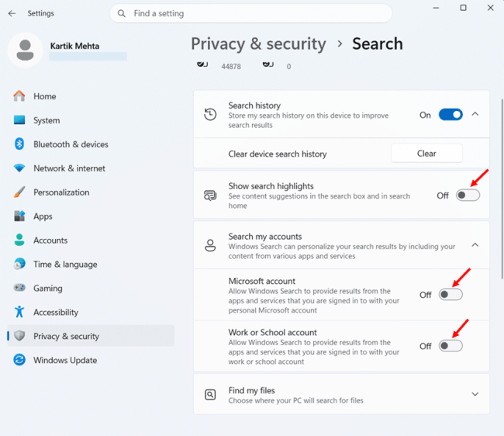Open Time & language label
This screenshot has height=436, width=504.
pyautogui.click(x=65, y=265)
